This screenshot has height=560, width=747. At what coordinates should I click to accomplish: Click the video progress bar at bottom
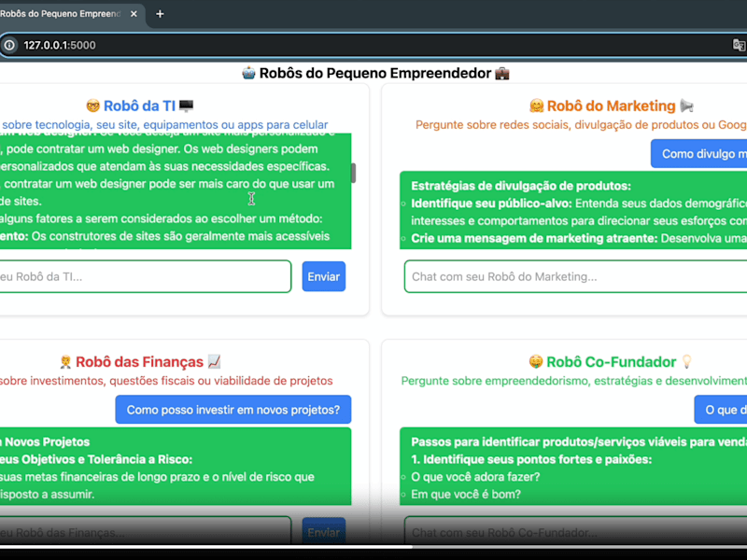click(x=373, y=547)
